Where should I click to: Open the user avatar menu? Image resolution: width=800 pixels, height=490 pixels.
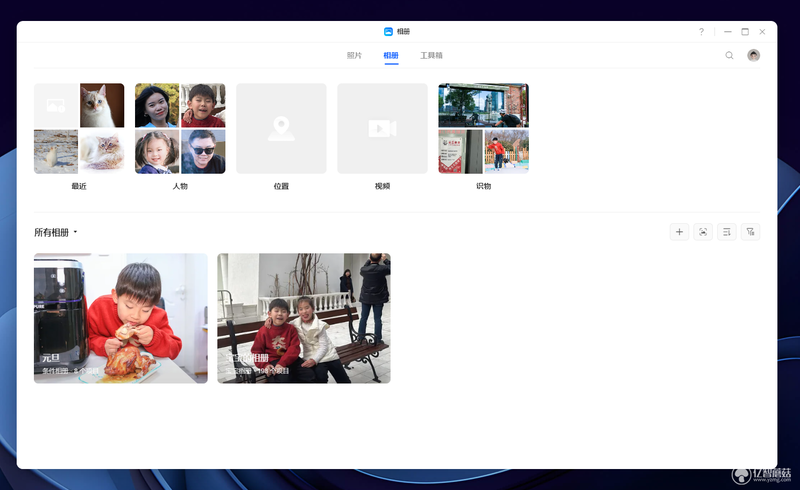(754, 55)
